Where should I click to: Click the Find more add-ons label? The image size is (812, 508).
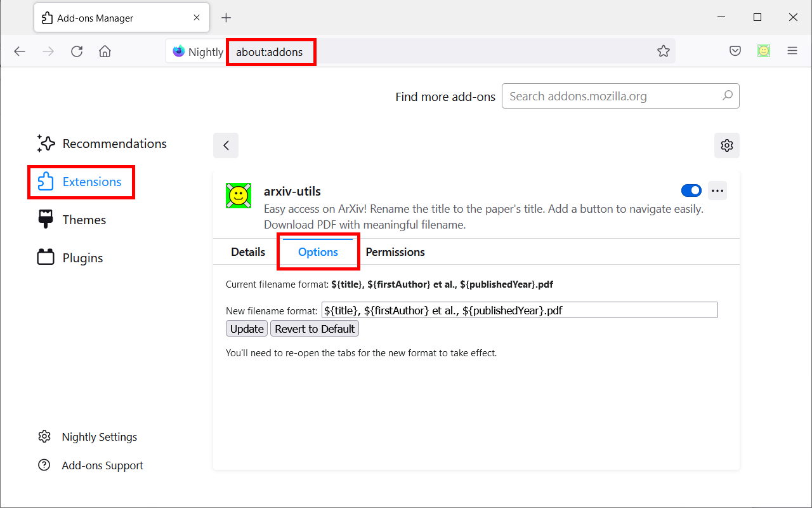click(x=445, y=97)
